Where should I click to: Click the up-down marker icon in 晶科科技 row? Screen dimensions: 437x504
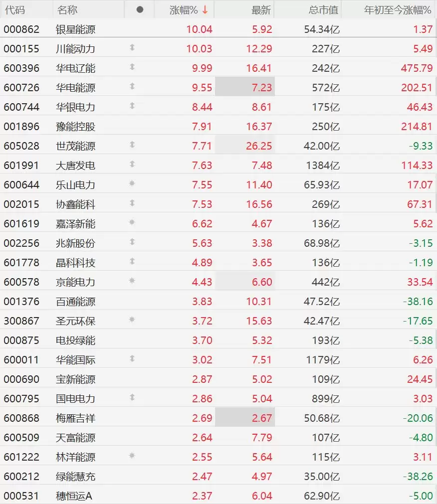click(132, 261)
